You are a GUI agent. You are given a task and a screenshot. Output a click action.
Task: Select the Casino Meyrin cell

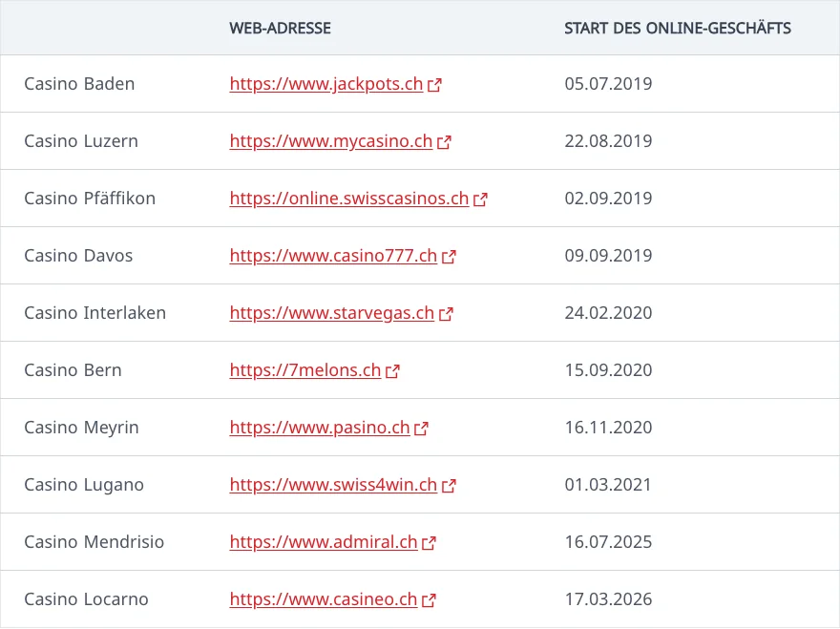(81, 429)
